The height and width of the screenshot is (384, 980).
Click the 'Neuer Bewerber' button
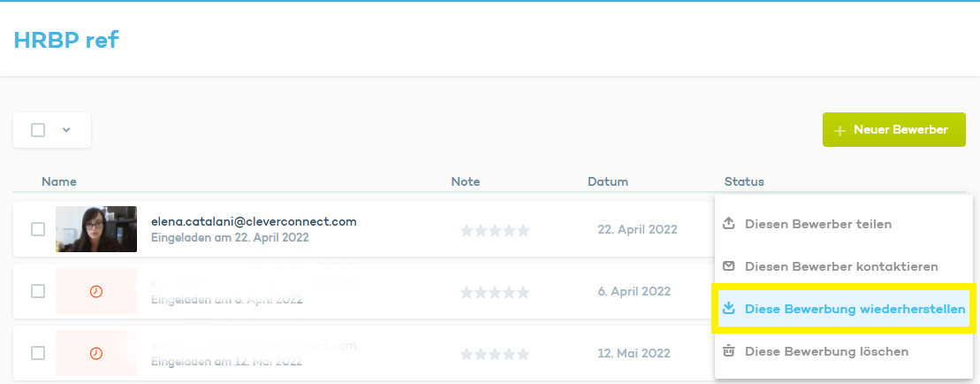click(x=893, y=130)
